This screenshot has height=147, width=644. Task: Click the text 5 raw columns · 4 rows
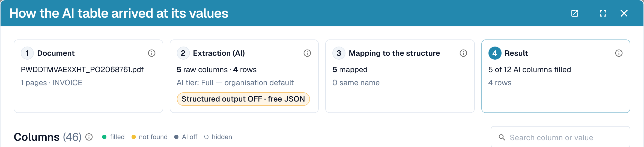[x=217, y=70]
